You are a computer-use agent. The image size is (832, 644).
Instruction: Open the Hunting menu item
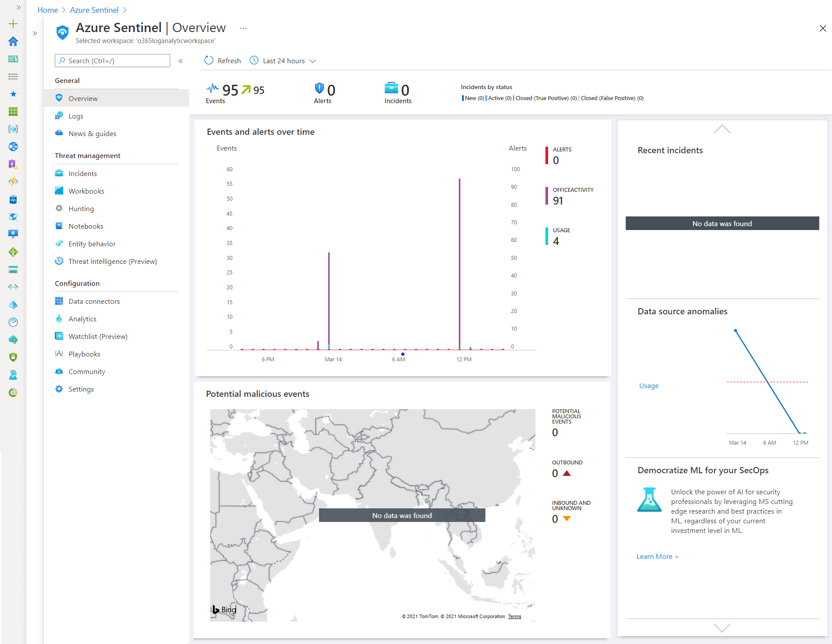(x=81, y=209)
